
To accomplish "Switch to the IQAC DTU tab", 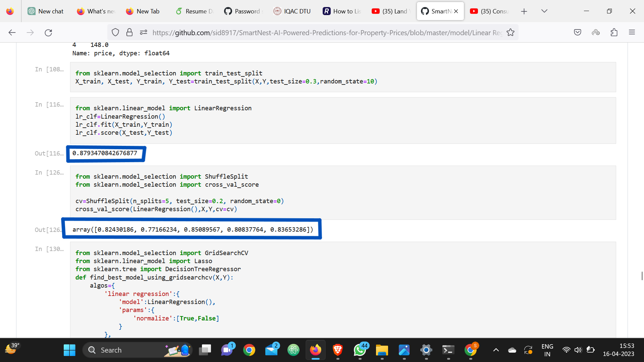I will (x=292, y=11).
